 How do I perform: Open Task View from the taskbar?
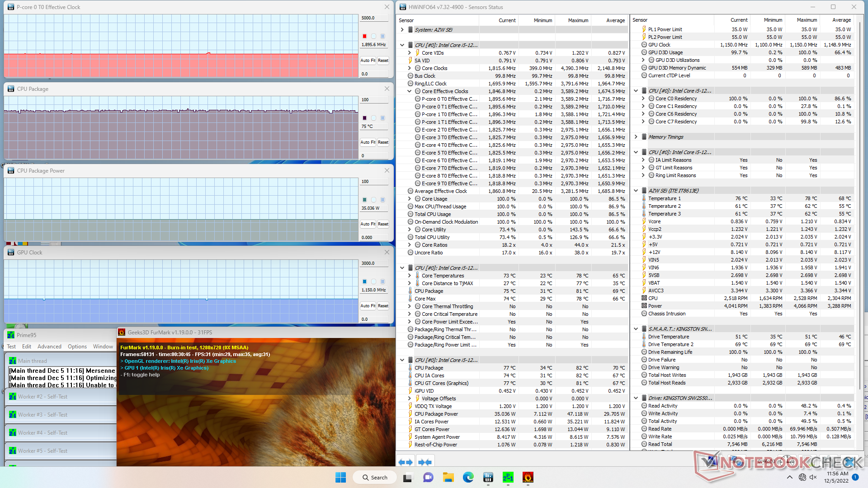407,478
